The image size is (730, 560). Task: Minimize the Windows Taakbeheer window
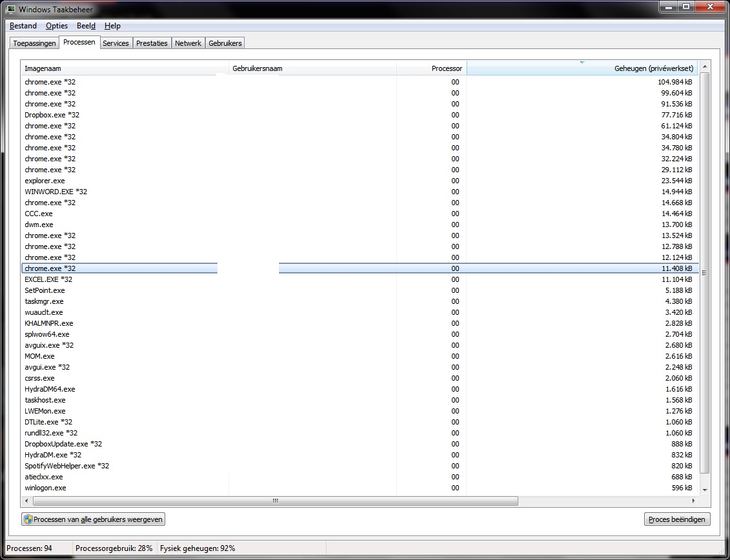tap(669, 6)
